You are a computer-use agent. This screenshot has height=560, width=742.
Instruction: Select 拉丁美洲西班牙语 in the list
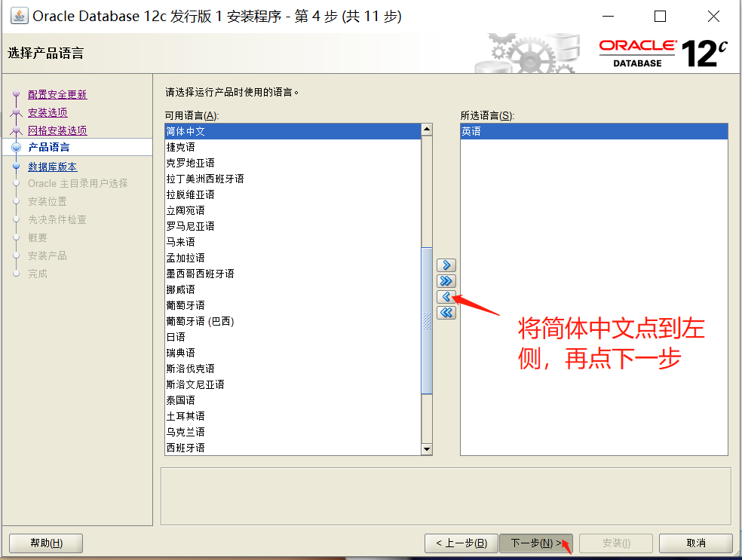[293, 179]
